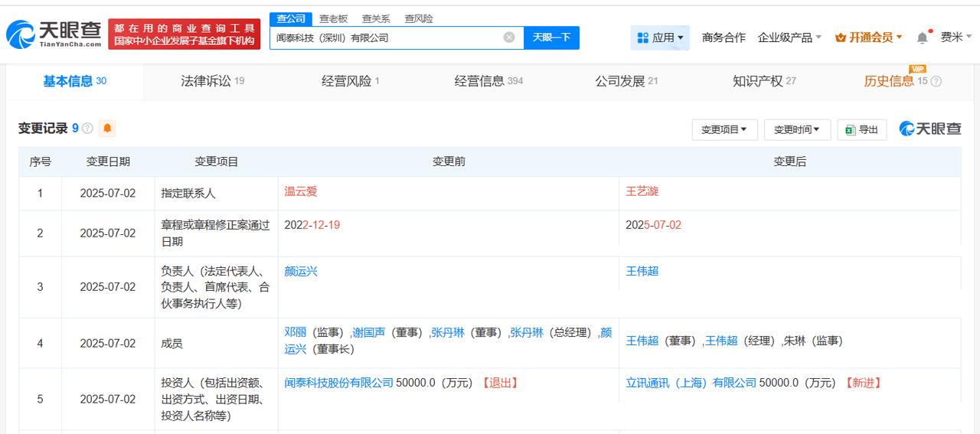Open the 变更时间 filter dropdown
This screenshot has height=434, width=980.
coord(797,129)
